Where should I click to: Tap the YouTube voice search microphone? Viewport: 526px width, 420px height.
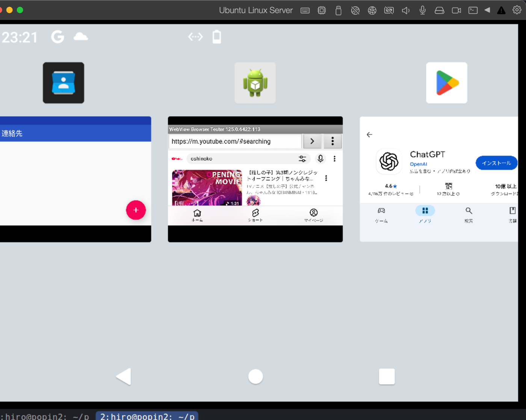point(320,159)
